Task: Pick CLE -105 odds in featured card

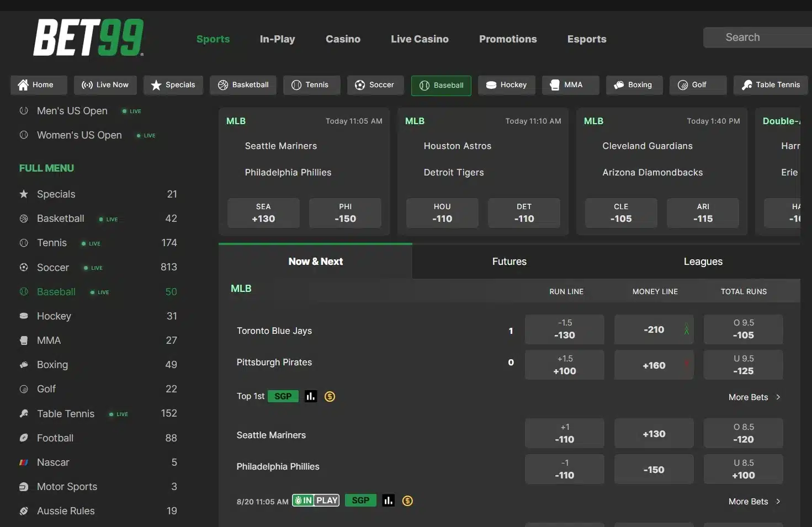Action: coord(621,213)
